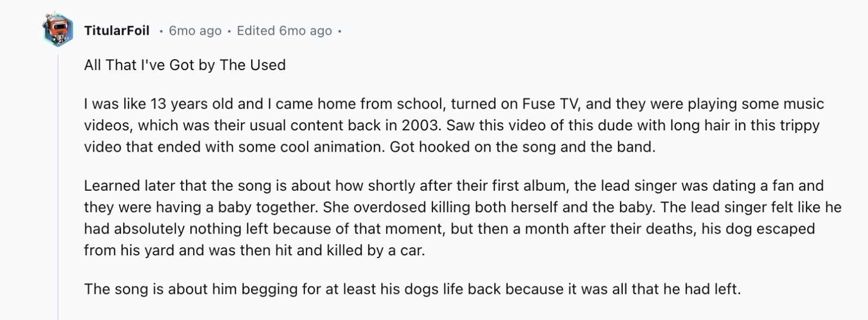This screenshot has width=868, height=320.
Task: Click the paragraph starting 'I was like 13'
Action: tap(454, 126)
